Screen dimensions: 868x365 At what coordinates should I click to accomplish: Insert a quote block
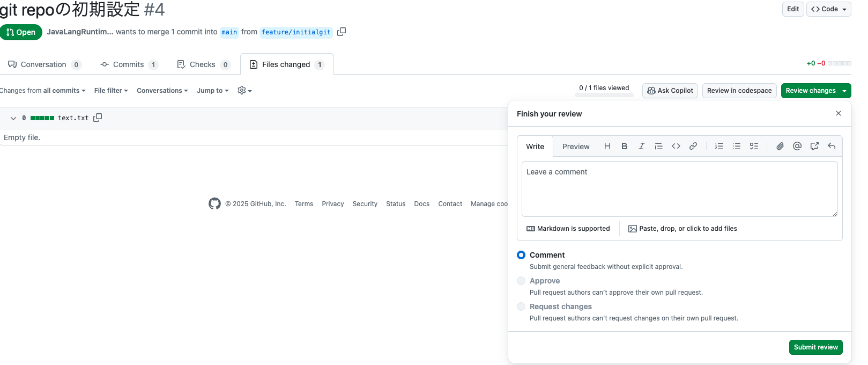coord(659,146)
